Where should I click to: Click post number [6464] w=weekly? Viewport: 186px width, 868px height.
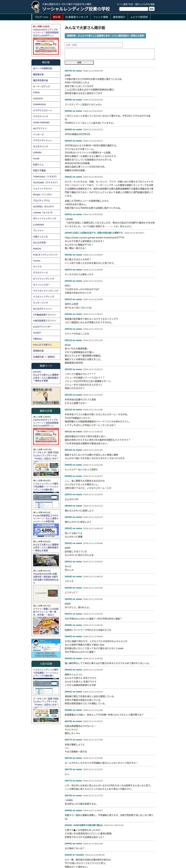click(x=74, y=855)
